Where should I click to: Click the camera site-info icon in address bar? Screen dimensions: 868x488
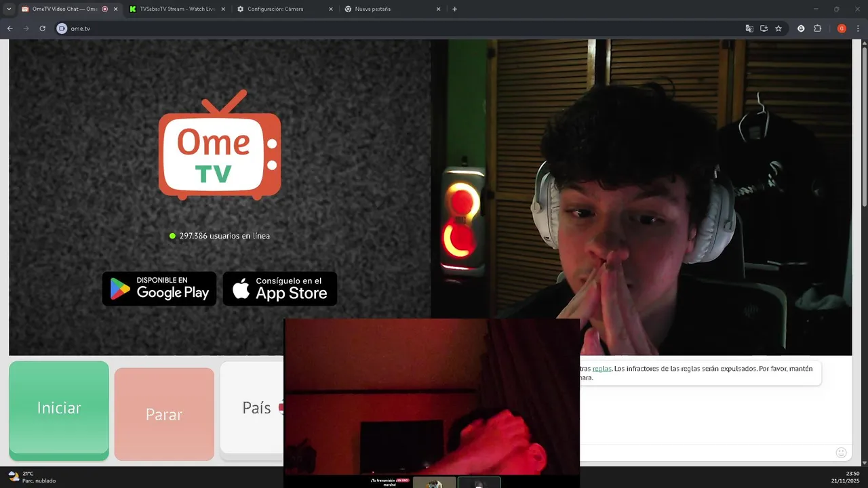click(62, 28)
